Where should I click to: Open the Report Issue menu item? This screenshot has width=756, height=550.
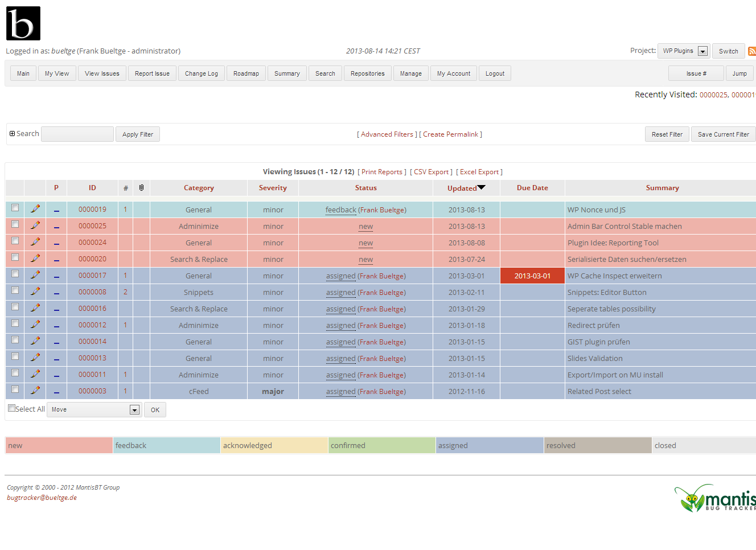pyautogui.click(x=152, y=73)
